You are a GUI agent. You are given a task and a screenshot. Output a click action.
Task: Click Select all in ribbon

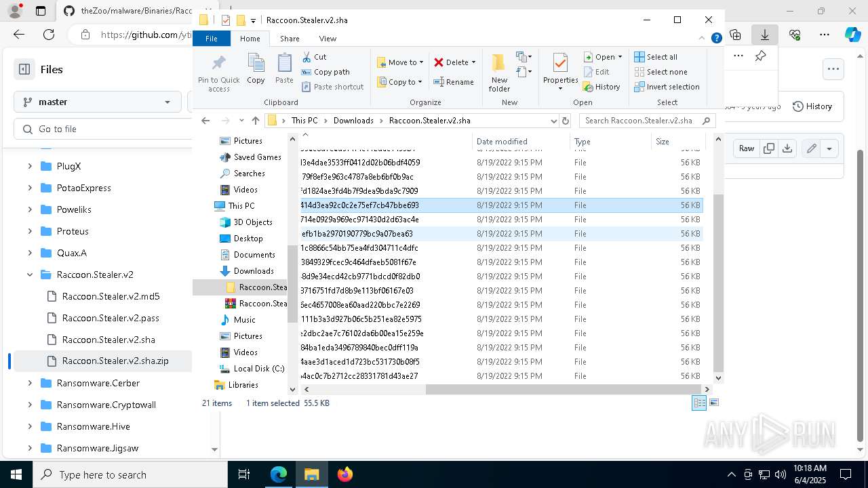coord(656,57)
